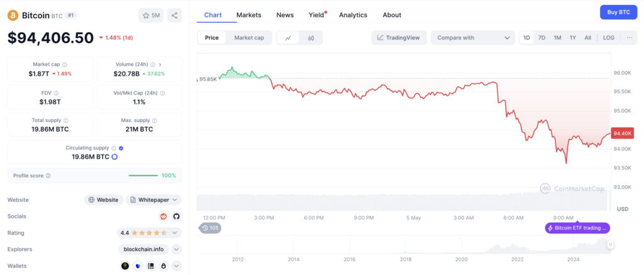Click the Profile score info icon

pos(48,176)
